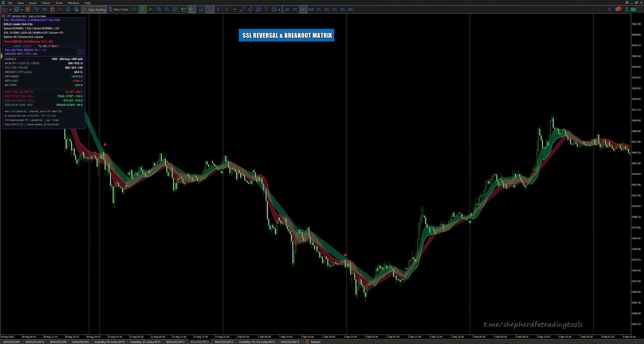Toggle the cursor selection mode
The image size is (644, 344).
pyautogui.click(x=210, y=9)
